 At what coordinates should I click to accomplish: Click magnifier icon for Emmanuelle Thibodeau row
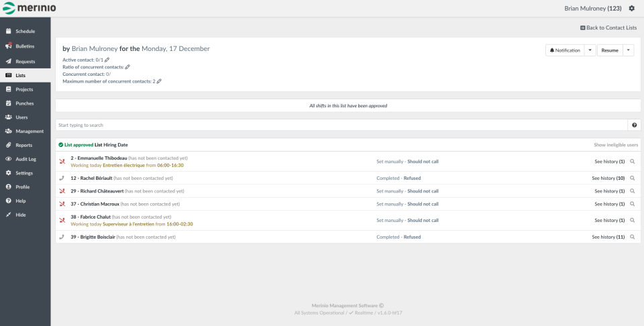[632, 162]
